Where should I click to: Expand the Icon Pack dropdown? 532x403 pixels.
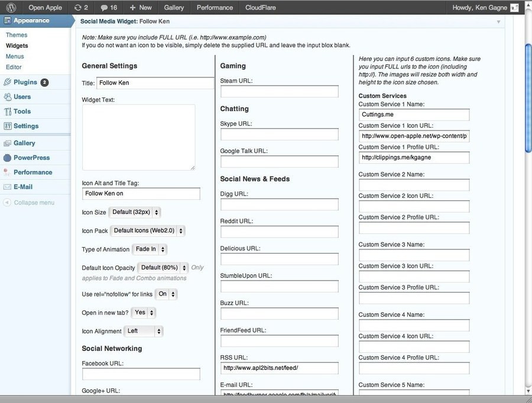click(148, 231)
